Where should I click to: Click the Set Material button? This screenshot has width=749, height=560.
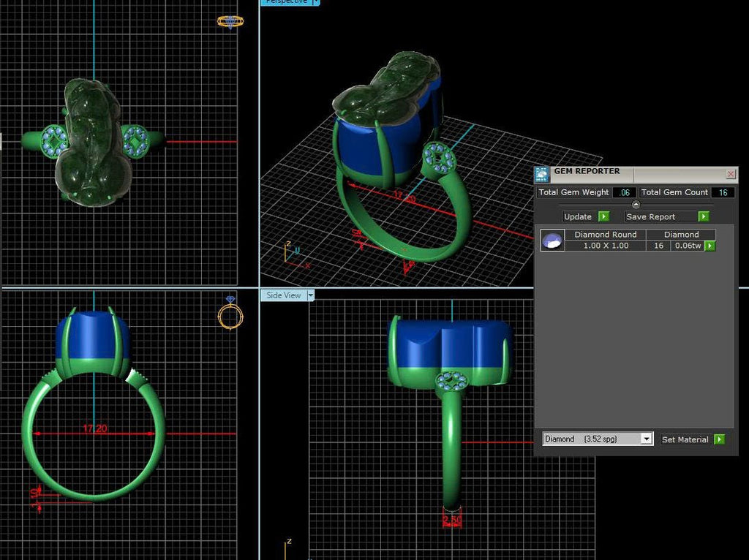(x=685, y=439)
